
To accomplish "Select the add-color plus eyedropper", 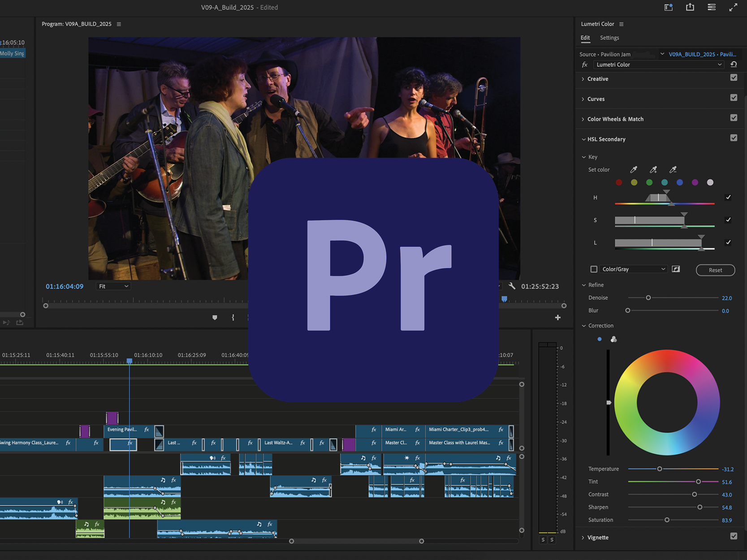I will pyautogui.click(x=653, y=169).
